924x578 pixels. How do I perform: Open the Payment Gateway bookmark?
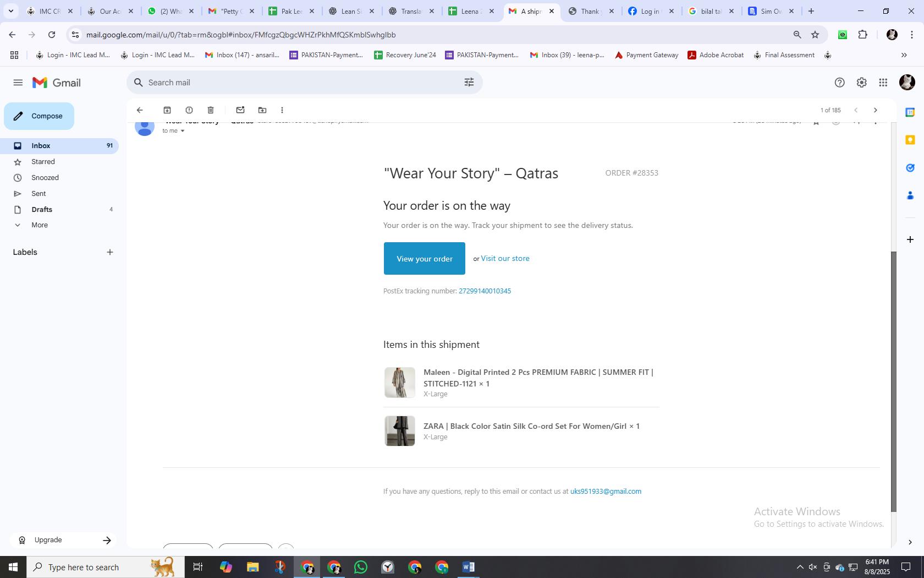coord(647,55)
